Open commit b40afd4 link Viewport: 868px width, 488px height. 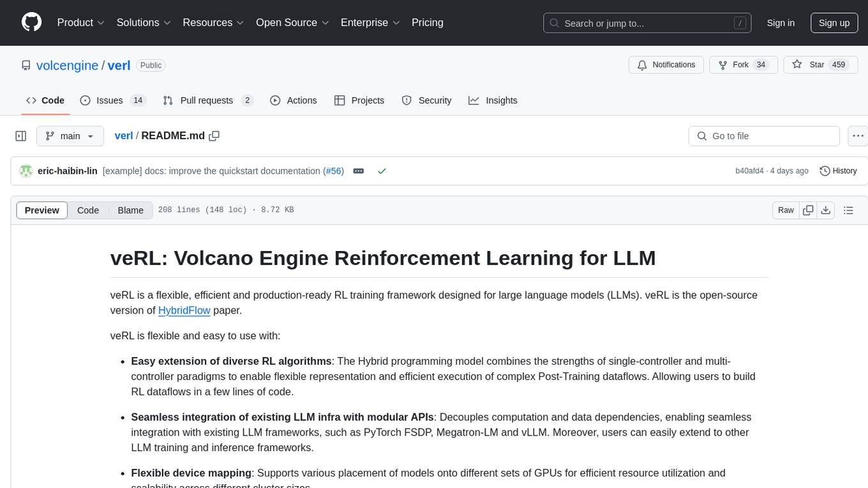(x=749, y=171)
